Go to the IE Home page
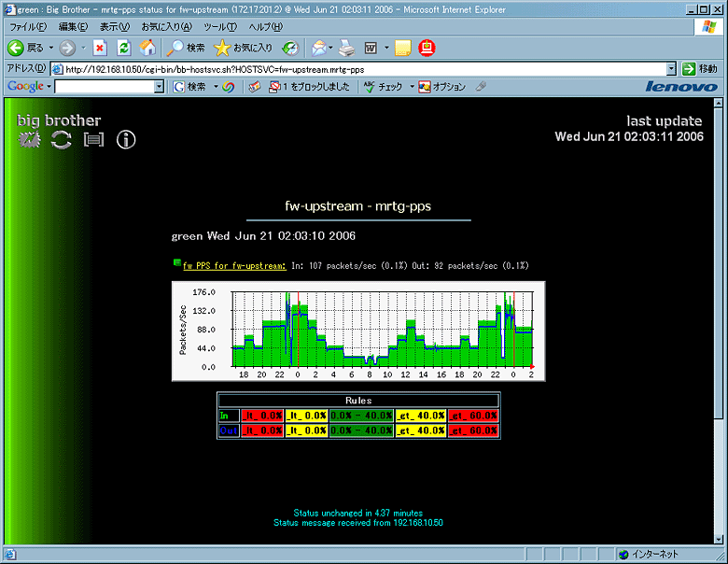Viewport: 728px width, 564px height. click(x=147, y=48)
